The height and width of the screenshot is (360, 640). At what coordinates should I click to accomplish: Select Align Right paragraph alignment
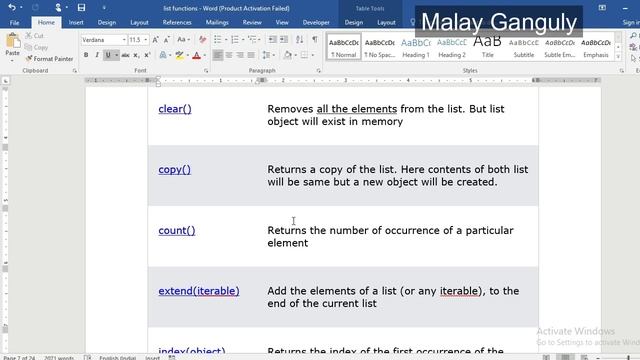pyautogui.click(x=240, y=55)
